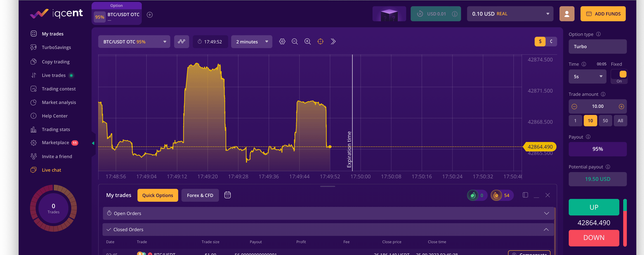The height and width of the screenshot is (255, 644).
Task: Click the trade amount input field
Action: click(x=597, y=107)
